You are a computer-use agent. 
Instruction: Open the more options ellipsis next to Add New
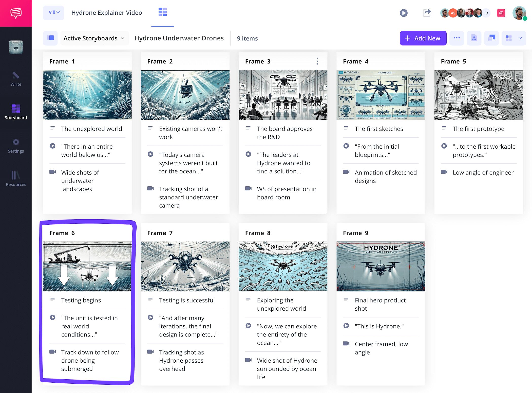(x=457, y=38)
